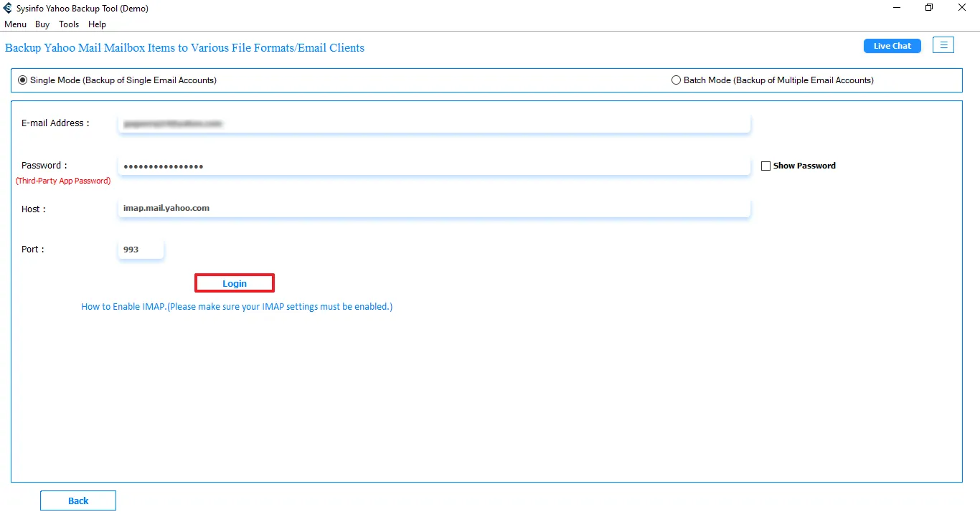
Task: Restore down the application window
Action: coord(930,8)
